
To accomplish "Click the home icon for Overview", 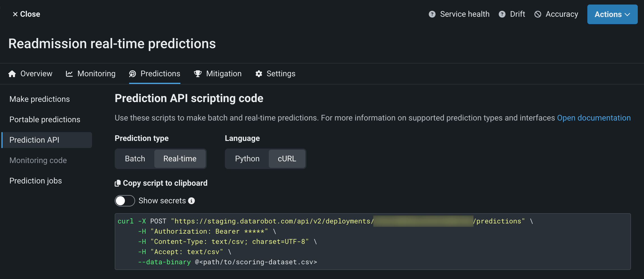I will pyautogui.click(x=12, y=74).
